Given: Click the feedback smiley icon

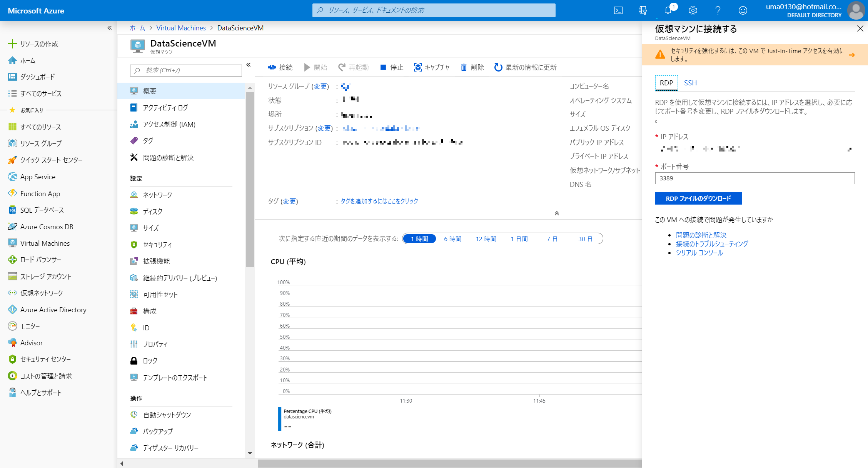Looking at the screenshot, I should (x=743, y=10).
